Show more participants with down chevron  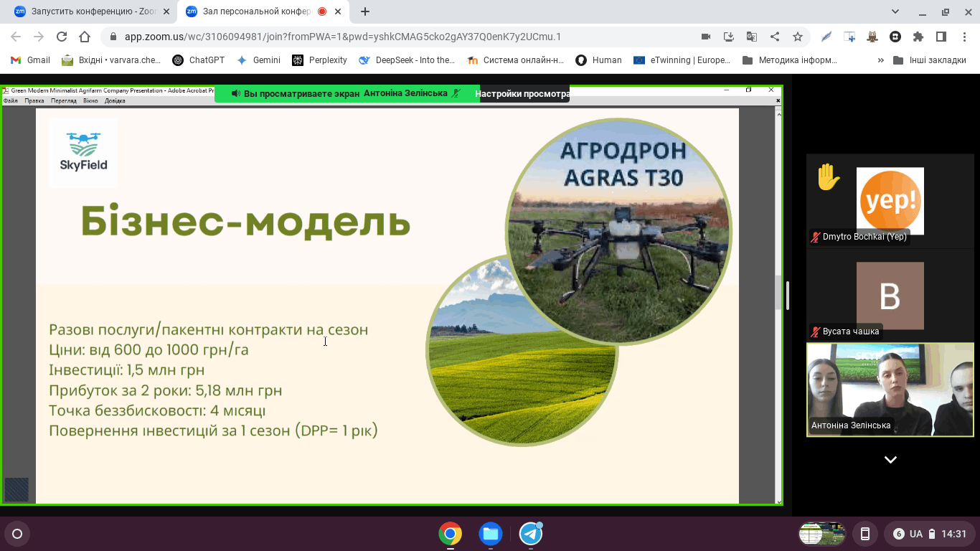890,460
